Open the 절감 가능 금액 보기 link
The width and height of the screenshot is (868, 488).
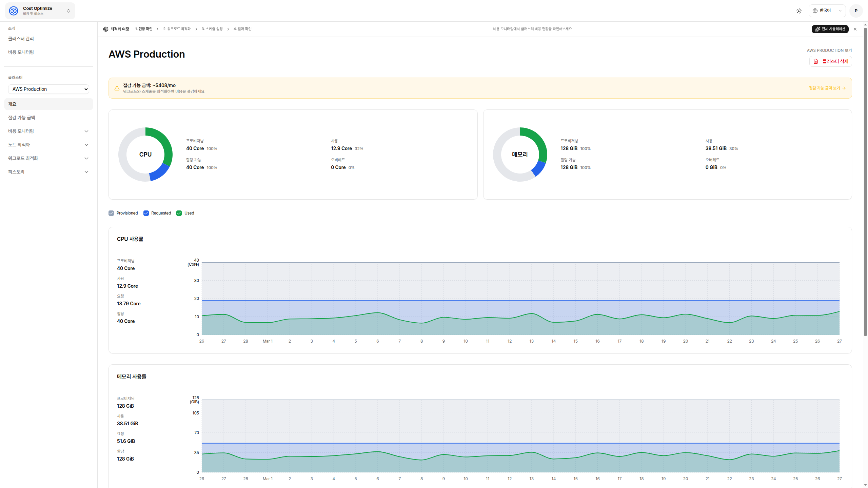coord(827,88)
